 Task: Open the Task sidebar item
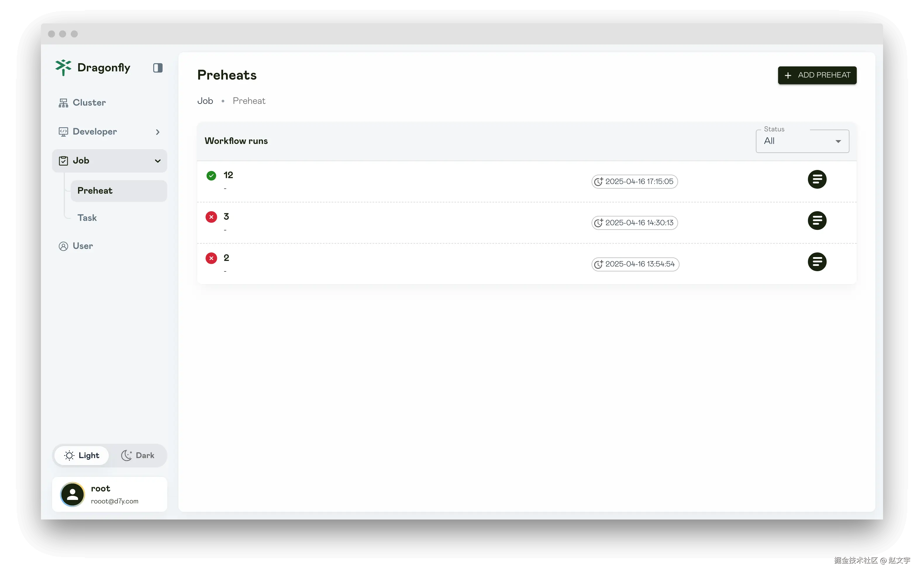click(x=87, y=218)
